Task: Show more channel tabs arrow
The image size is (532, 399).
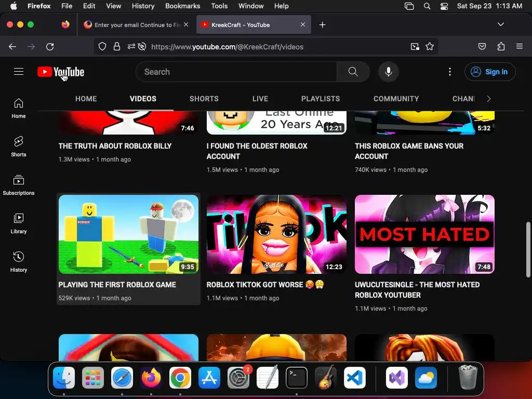Action: pos(488,99)
